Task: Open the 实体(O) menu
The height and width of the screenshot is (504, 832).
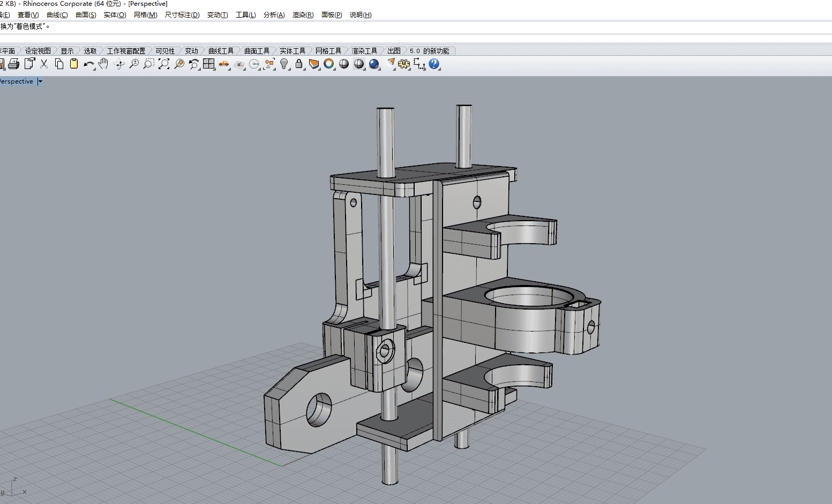Action: (x=115, y=15)
